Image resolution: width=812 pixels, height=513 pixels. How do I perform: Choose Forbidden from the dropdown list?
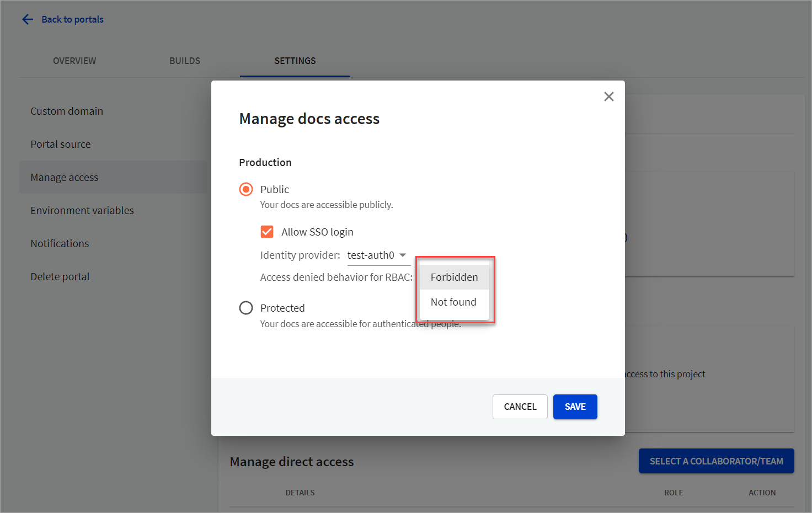[455, 277]
